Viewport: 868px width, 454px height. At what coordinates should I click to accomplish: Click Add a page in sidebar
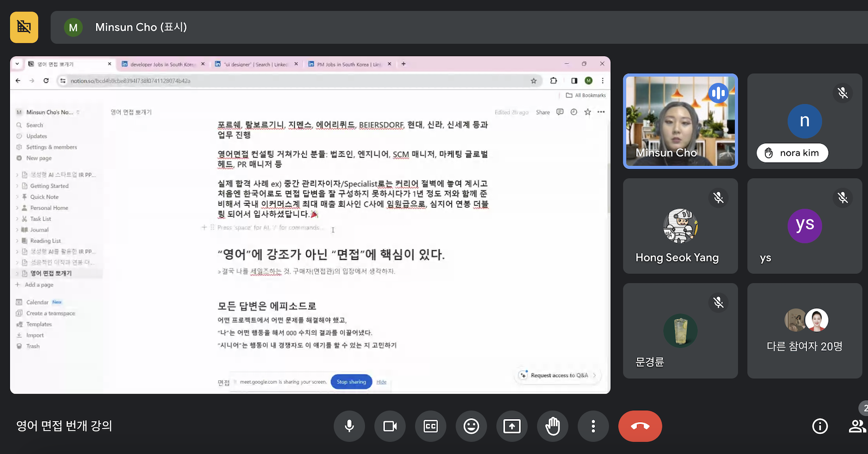tap(39, 285)
